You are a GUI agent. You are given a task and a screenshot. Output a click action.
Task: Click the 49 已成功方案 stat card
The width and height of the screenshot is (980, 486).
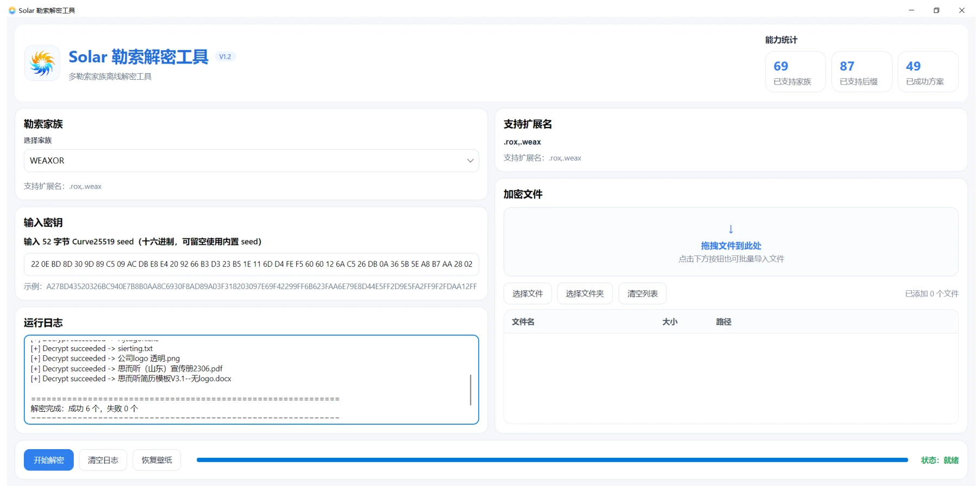(928, 72)
